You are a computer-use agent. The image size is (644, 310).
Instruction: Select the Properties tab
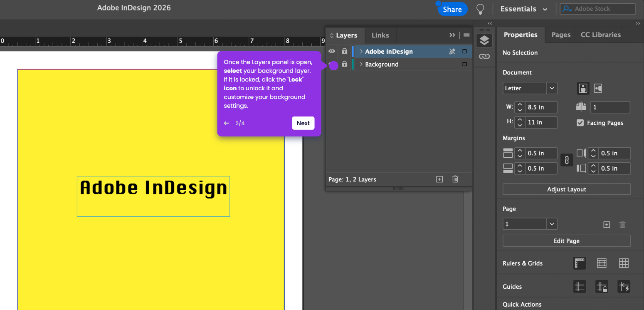click(521, 35)
